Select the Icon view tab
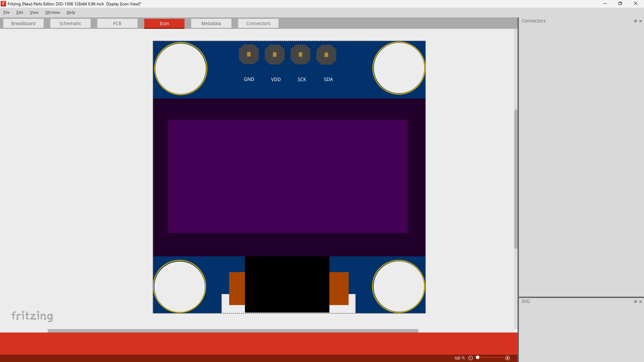The height and width of the screenshot is (362, 644). click(164, 23)
